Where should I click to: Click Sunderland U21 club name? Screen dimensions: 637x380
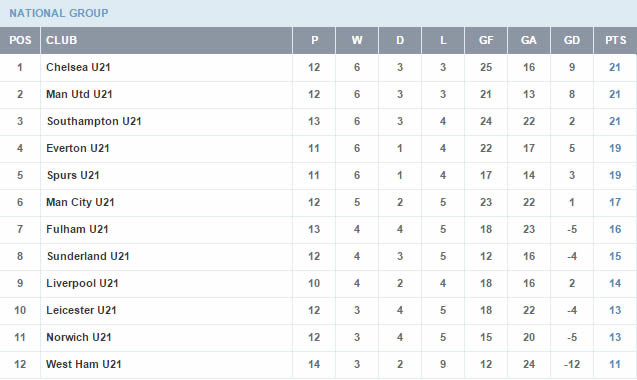[88, 256]
